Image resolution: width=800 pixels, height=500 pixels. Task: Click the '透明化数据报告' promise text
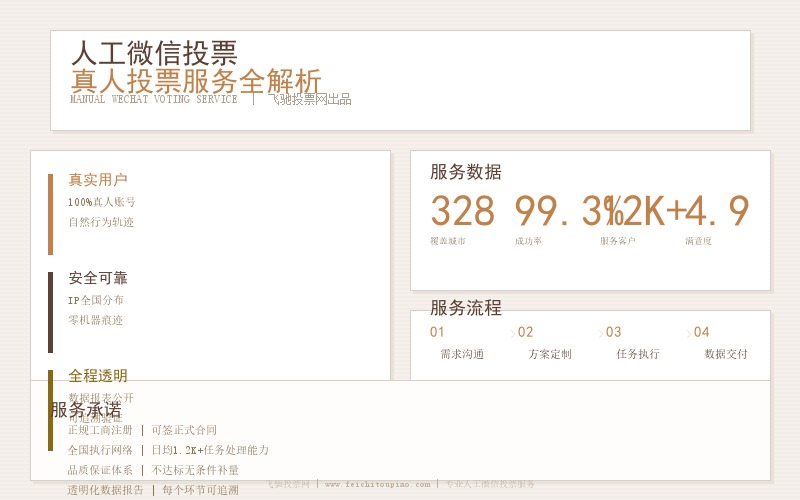106,490
